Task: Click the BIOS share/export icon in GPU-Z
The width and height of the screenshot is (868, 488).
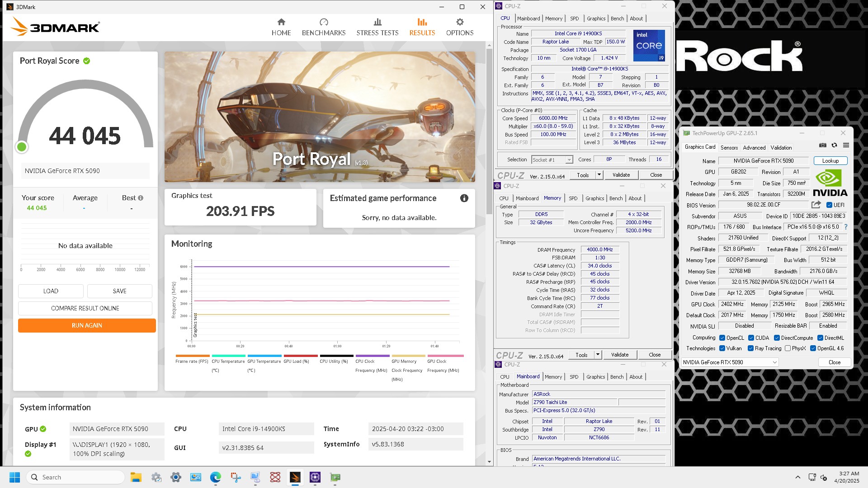Action: pos(816,205)
